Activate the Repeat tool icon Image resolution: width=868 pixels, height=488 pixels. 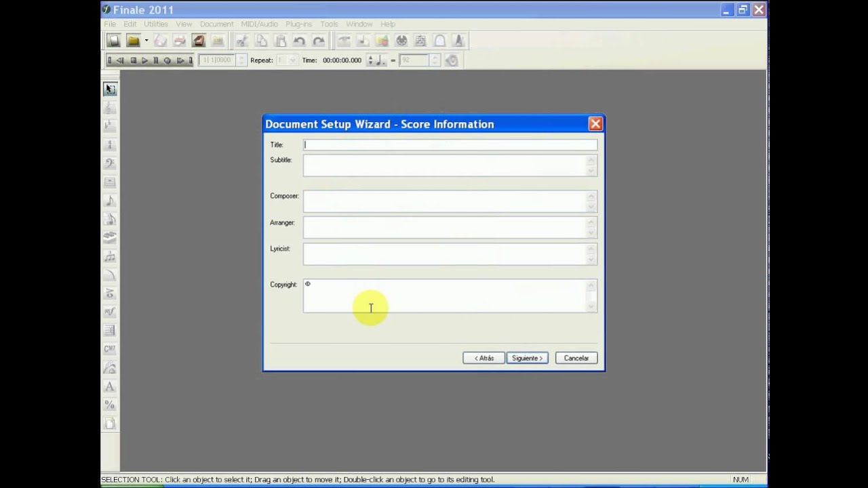110,331
